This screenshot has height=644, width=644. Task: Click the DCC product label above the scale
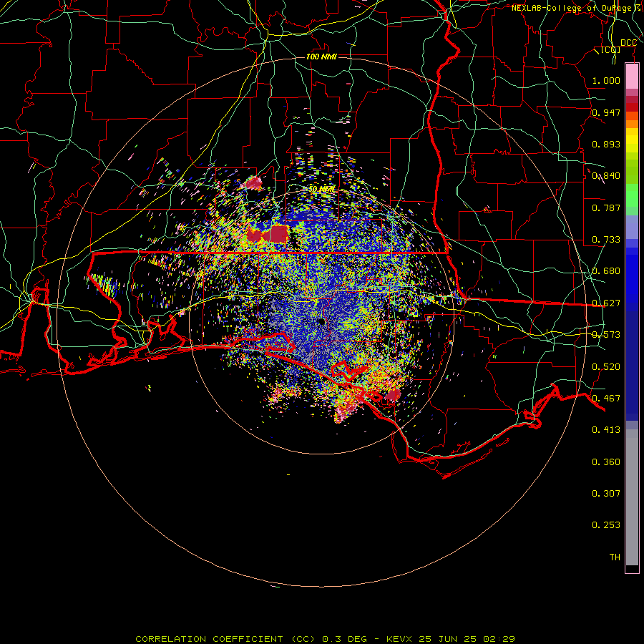tap(628, 43)
